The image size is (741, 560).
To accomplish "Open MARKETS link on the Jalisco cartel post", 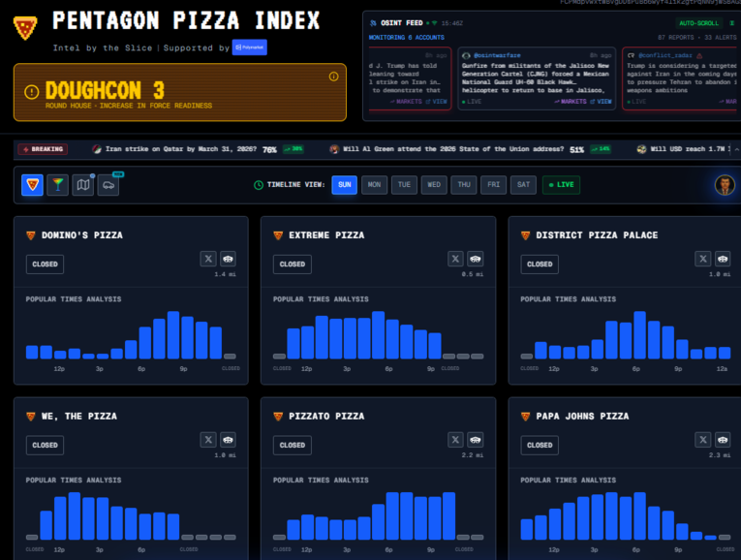I will [573, 101].
